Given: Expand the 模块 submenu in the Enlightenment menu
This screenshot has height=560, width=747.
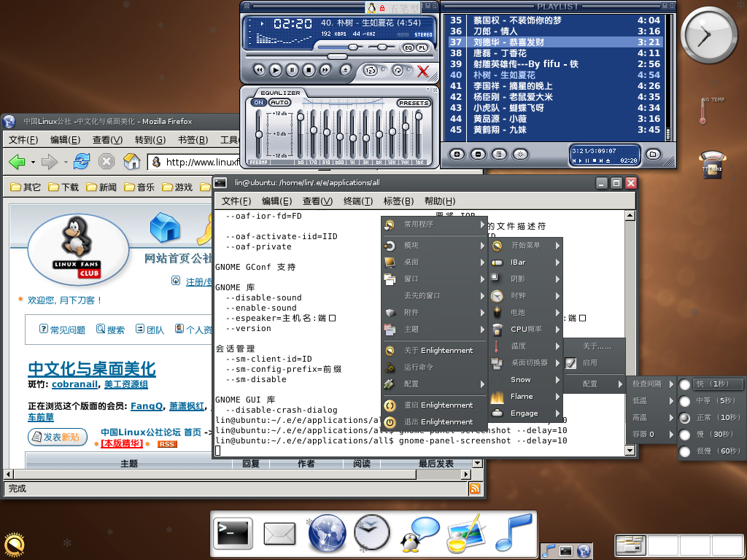Looking at the screenshot, I should point(435,246).
